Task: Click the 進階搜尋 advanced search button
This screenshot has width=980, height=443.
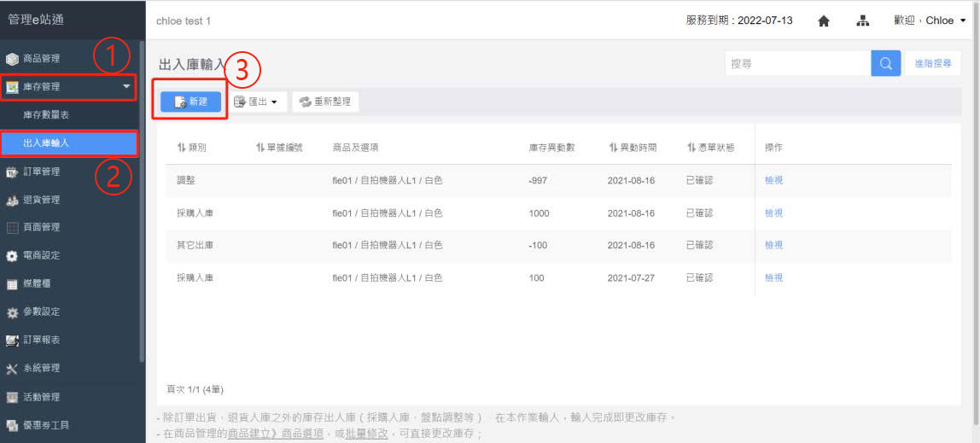Action: 932,64
